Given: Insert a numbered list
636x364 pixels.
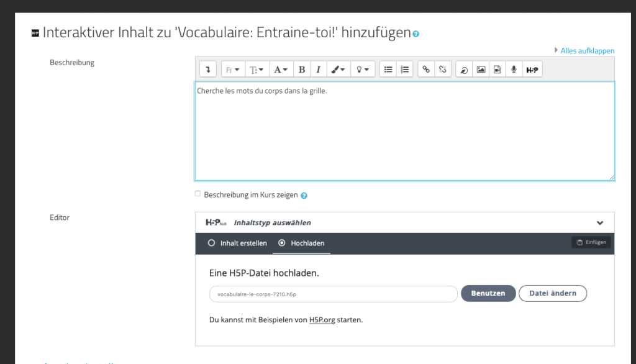Looking at the screenshot, I should click(x=404, y=70).
